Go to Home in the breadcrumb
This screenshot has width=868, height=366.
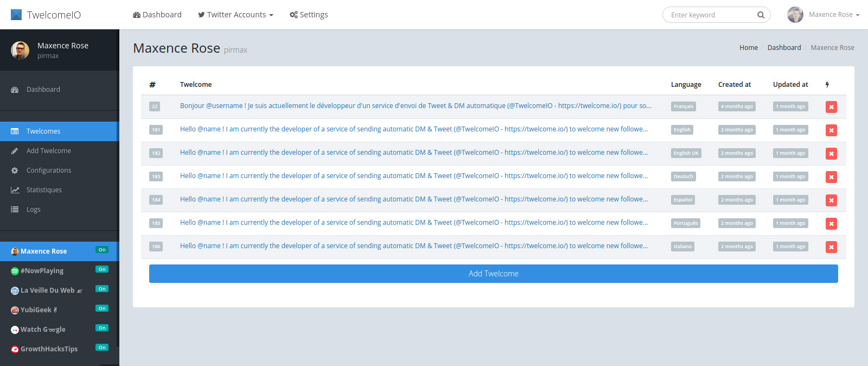click(749, 48)
